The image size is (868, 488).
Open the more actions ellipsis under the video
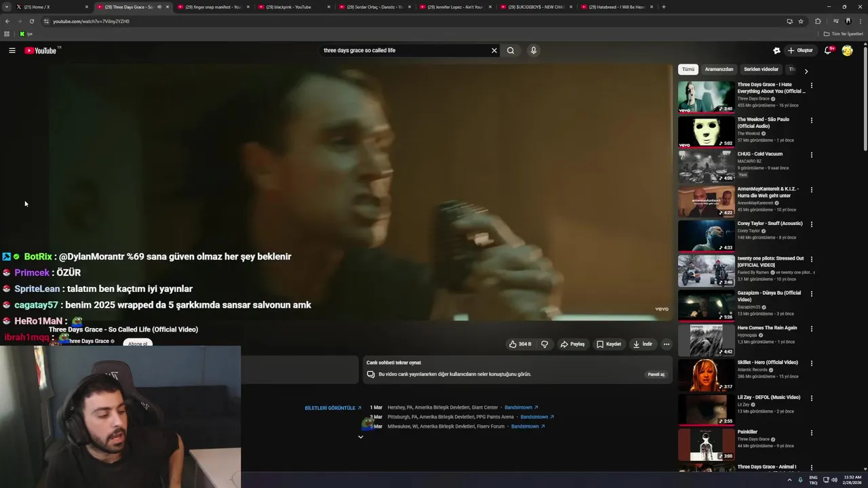(667, 344)
